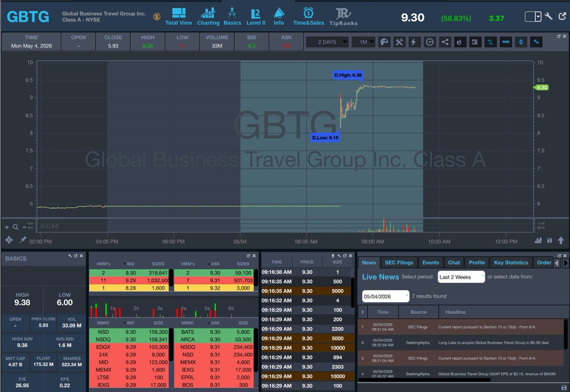Download Time & Sales data icon
The width and height of the screenshot is (570, 392).
tap(333, 255)
